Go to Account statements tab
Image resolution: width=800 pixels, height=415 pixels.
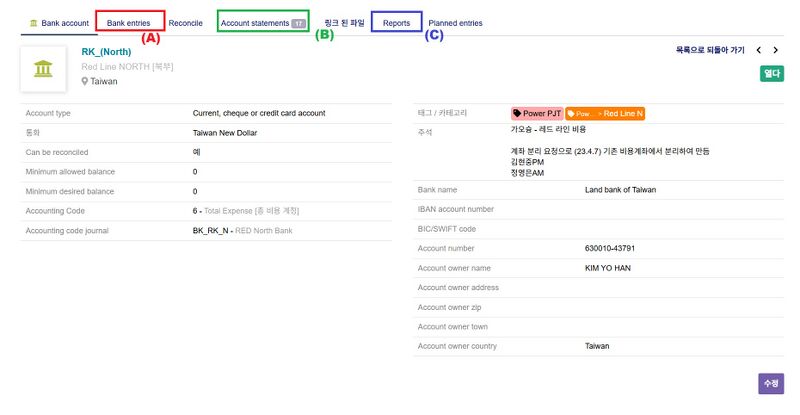pos(263,23)
